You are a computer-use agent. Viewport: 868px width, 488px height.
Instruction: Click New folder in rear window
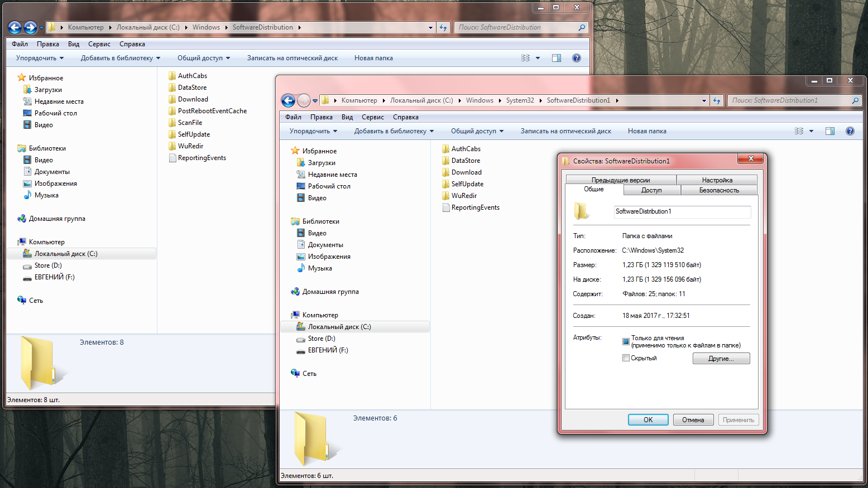click(x=373, y=58)
